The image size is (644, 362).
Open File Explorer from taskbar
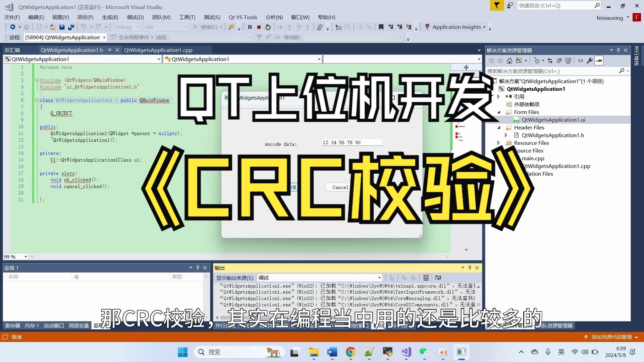coord(314,352)
